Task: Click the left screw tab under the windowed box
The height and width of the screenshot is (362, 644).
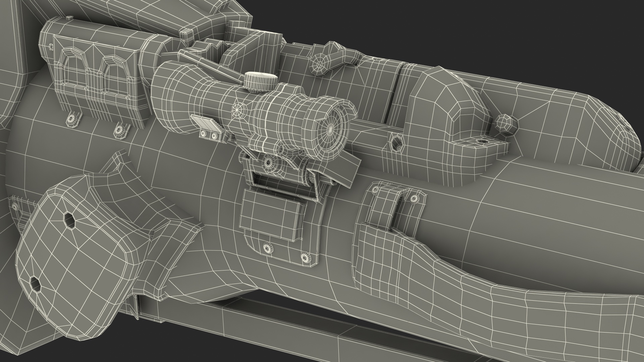Action: click(72, 120)
